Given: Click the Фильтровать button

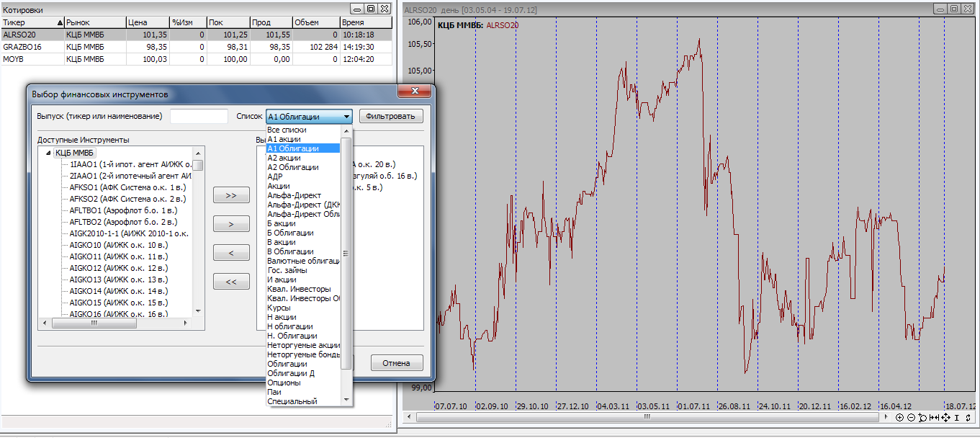Looking at the screenshot, I should 391,116.
